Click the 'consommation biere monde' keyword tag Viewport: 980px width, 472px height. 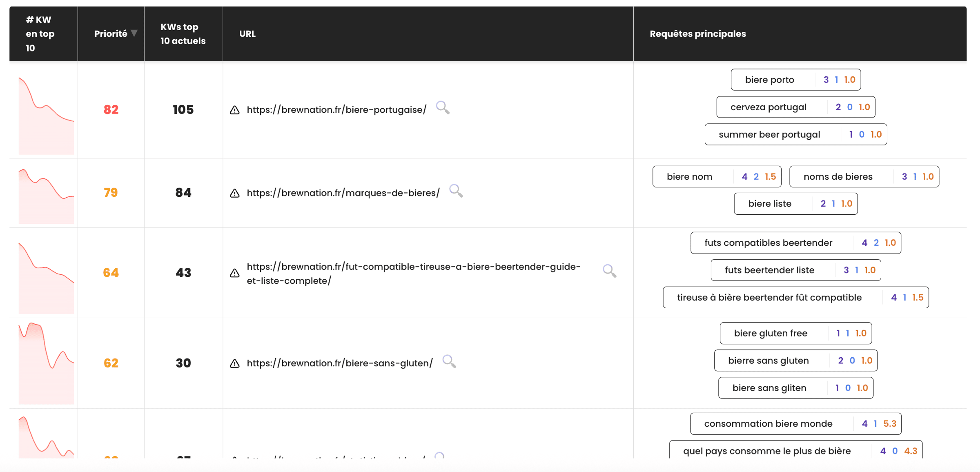(768, 423)
